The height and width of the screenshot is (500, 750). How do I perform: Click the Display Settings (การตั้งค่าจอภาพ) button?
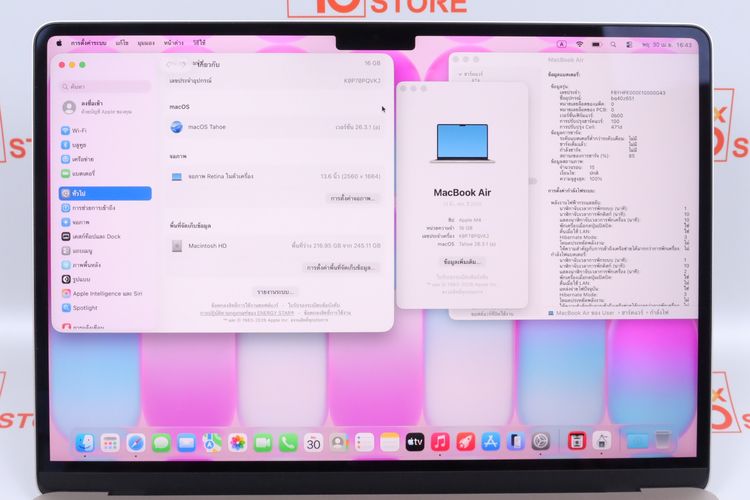pyautogui.click(x=353, y=198)
